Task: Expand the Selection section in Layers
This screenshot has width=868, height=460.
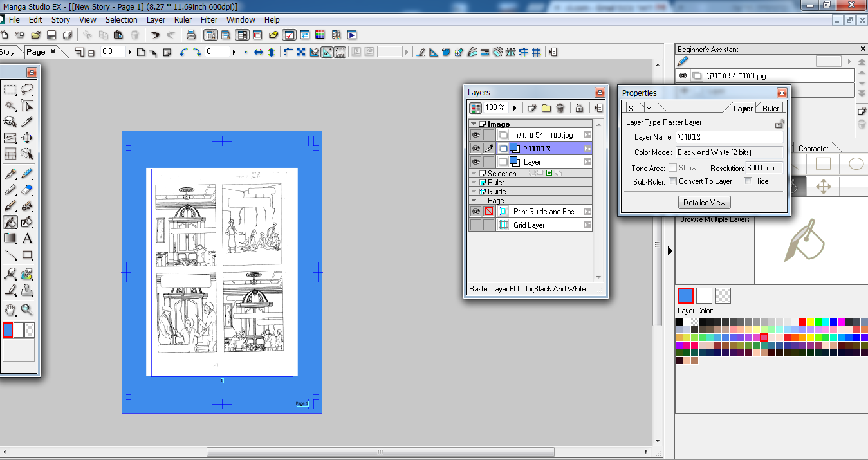Action: pos(474,174)
